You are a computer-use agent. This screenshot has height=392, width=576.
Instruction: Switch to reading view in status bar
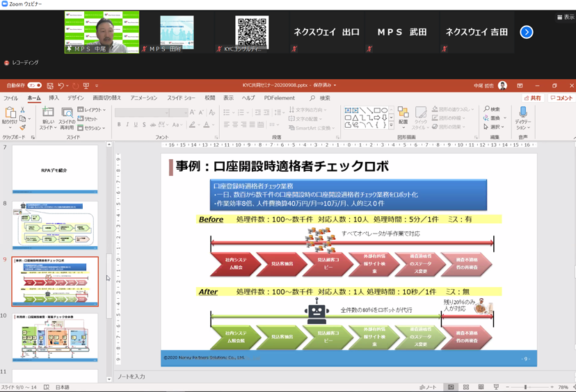(x=481, y=387)
